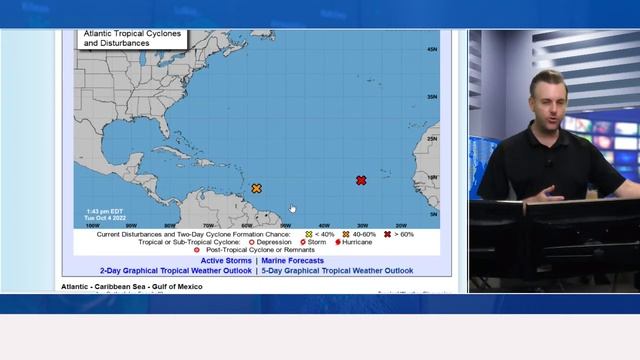Click the 100W longitude label
Screen dimensions: 640x360
point(93,226)
